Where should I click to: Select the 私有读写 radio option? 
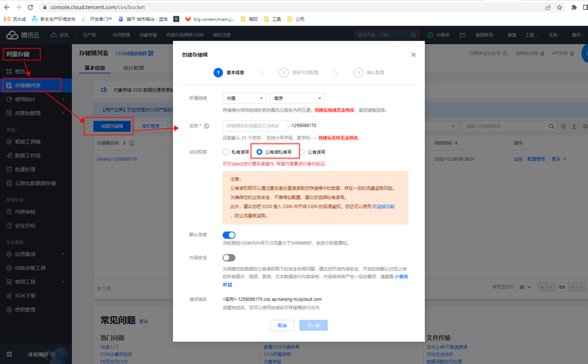(225, 152)
